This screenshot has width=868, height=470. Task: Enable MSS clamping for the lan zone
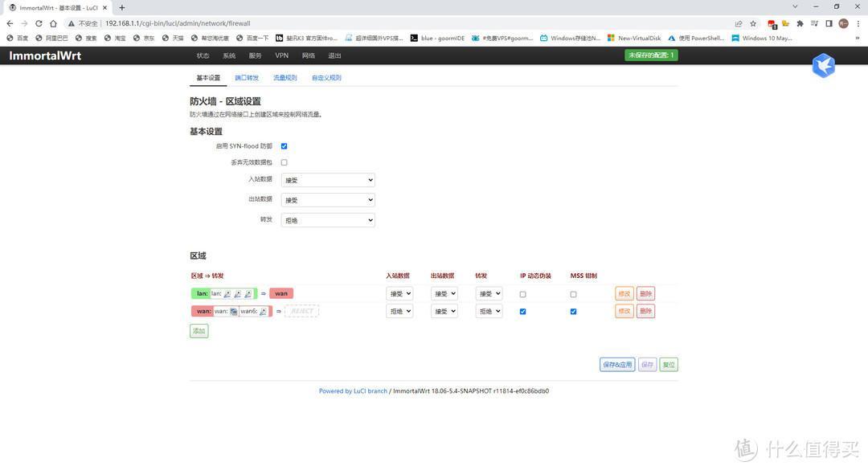pos(573,294)
